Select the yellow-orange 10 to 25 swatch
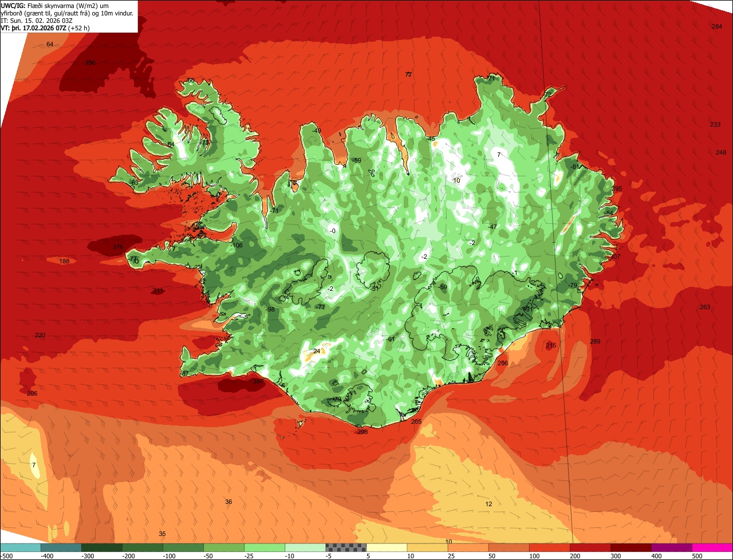 click(x=427, y=547)
